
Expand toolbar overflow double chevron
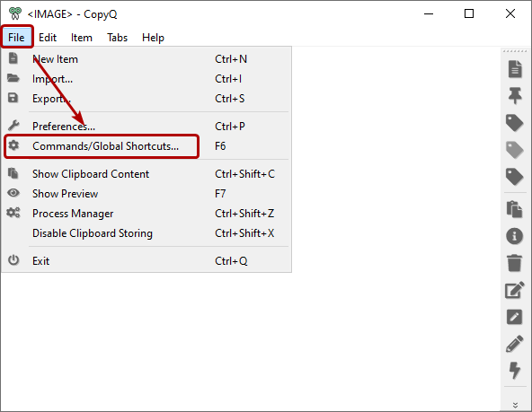pos(515,405)
